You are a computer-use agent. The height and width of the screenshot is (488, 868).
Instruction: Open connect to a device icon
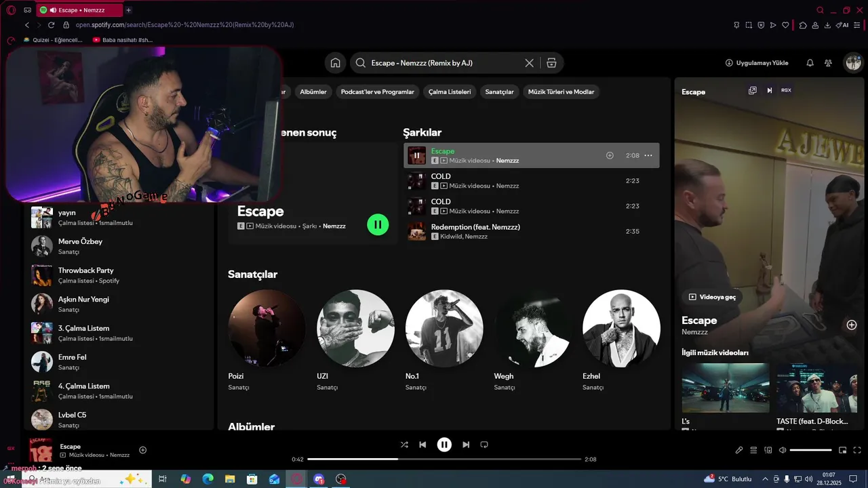[768, 450]
